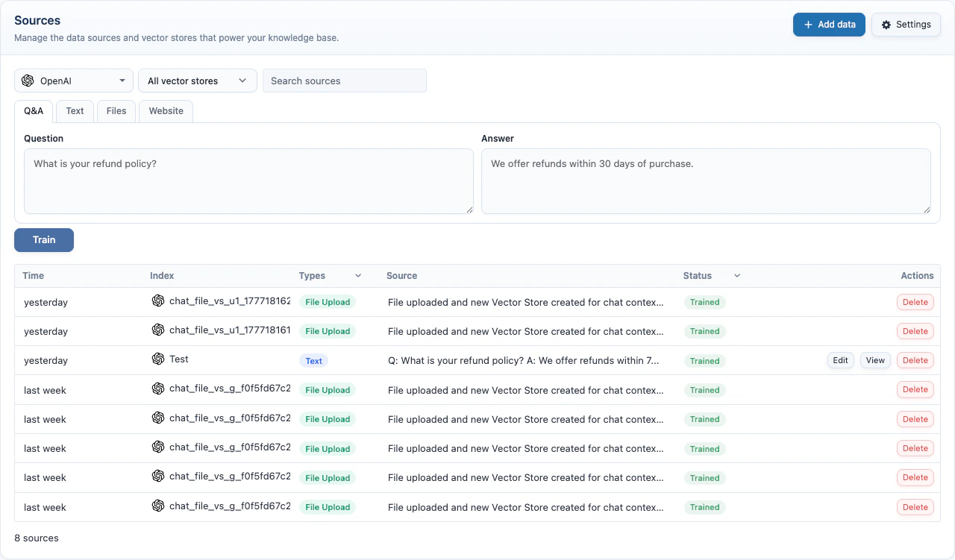955x560 pixels.
Task: Delete the Test source entry
Action: (x=915, y=360)
